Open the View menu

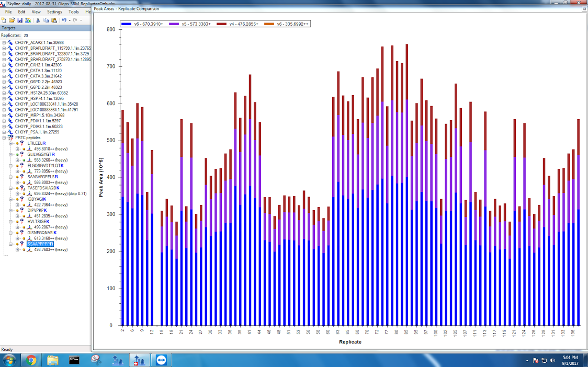coord(36,12)
